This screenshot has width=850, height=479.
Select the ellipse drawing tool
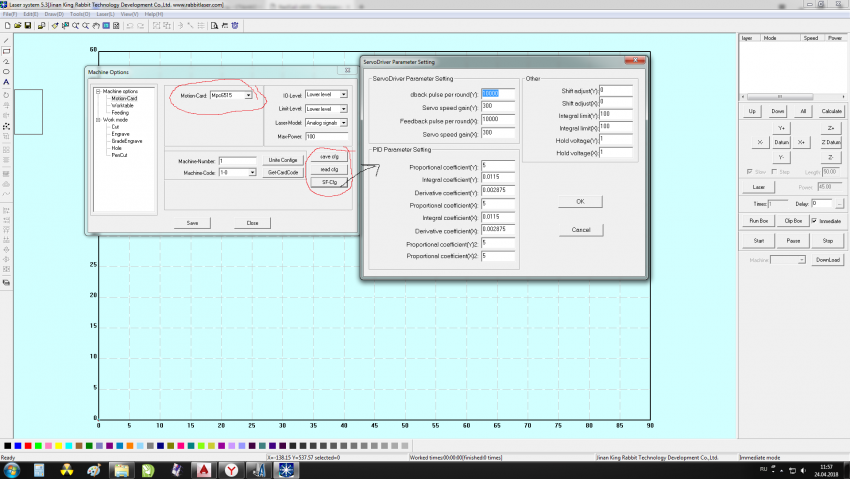(x=6, y=72)
